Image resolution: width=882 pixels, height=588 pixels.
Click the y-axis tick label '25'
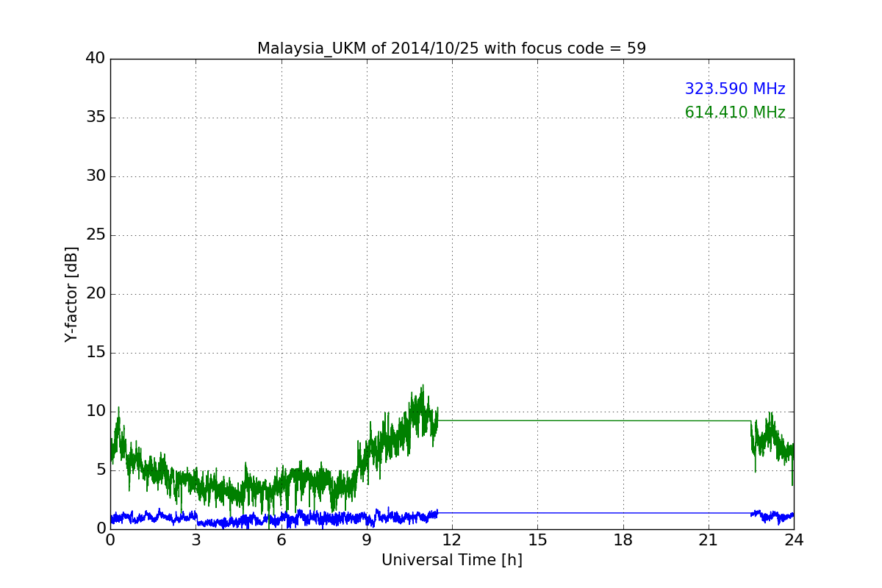(95, 235)
